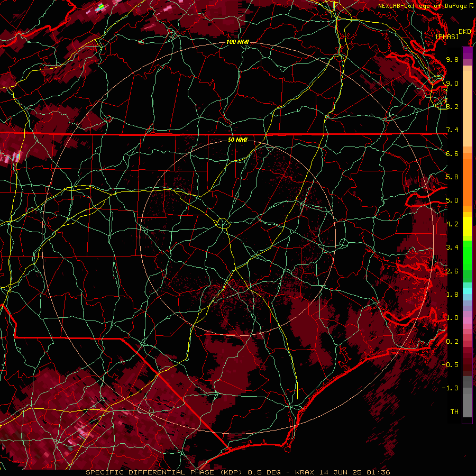The width and height of the screenshot is (476, 476).
Task: Click the 8.2 scale value
Action: (x=452, y=106)
